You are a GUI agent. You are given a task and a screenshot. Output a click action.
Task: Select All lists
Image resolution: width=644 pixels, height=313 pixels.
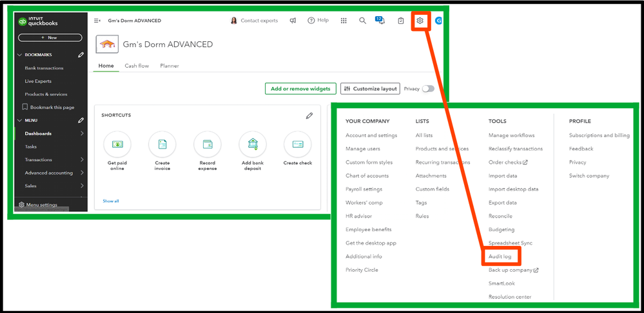tap(424, 135)
